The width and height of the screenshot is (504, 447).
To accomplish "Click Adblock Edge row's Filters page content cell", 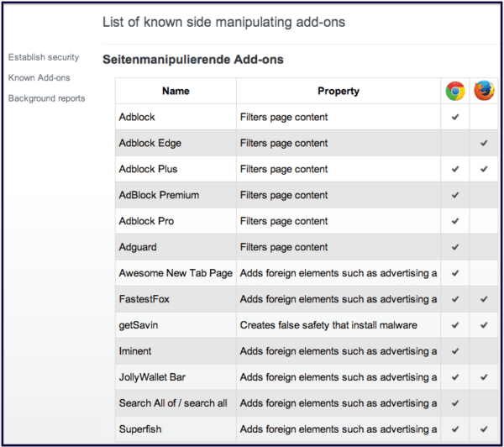I will pyautogui.click(x=339, y=143).
